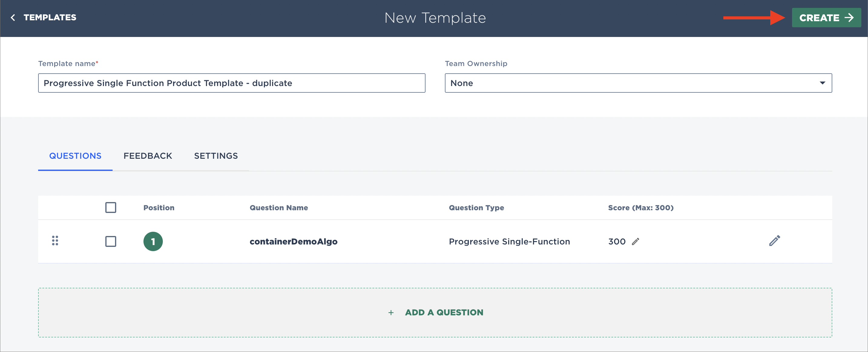Click the small pencil next to score 300
Image resolution: width=868 pixels, height=352 pixels.
coord(635,241)
